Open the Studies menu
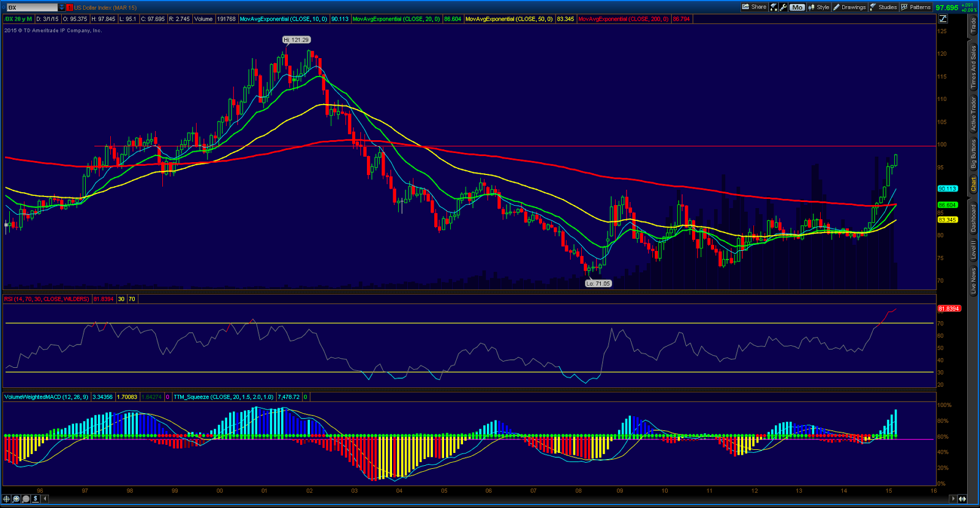980x508 pixels. pos(884,7)
